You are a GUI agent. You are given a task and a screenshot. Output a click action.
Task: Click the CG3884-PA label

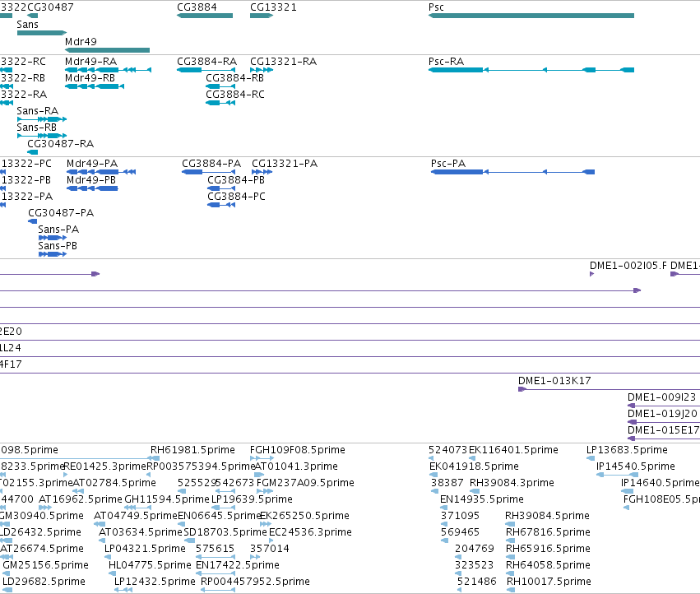coord(211,164)
